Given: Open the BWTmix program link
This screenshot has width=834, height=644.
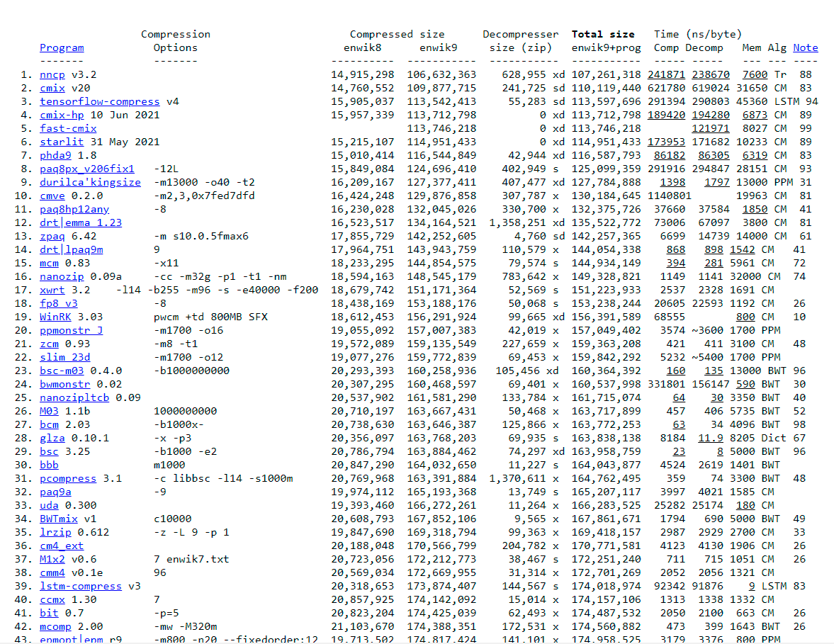Looking at the screenshot, I should click(x=59, y=519).
